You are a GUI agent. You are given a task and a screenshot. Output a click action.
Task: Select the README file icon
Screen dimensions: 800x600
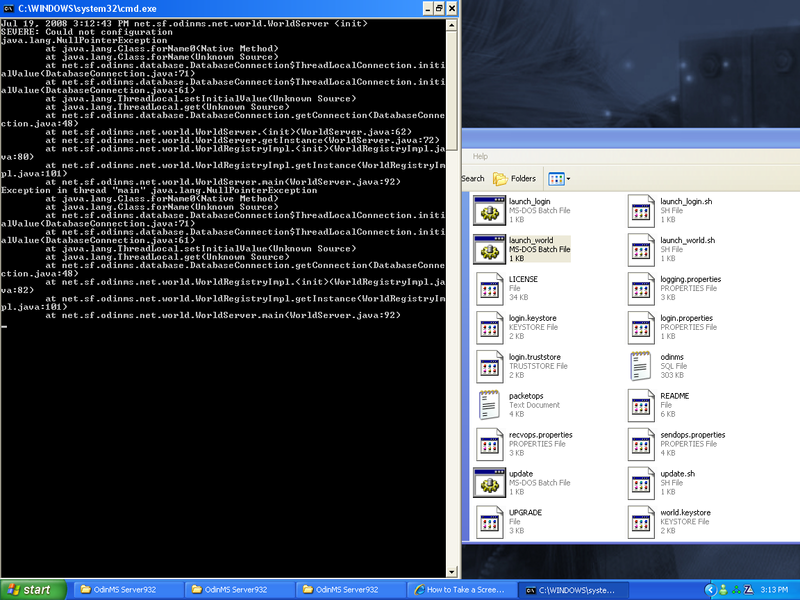point(642,406)
